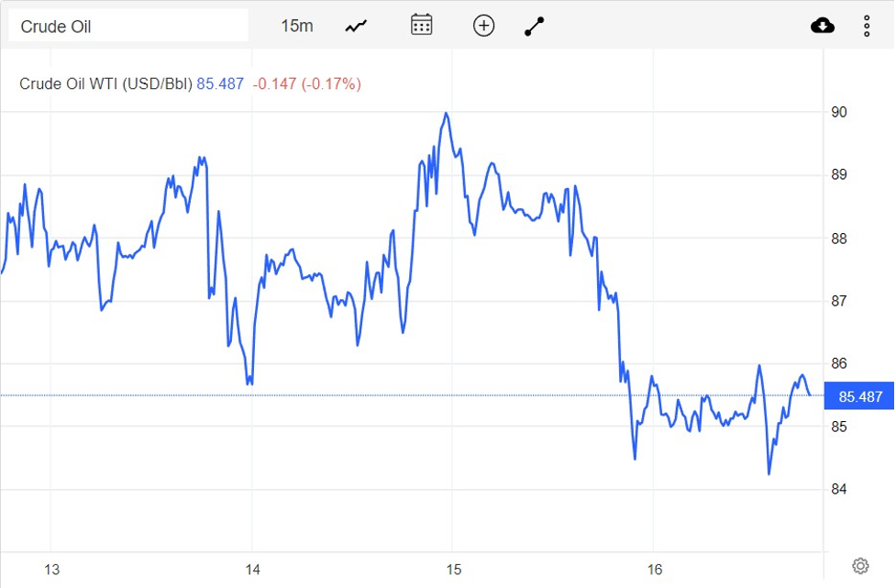
Task: Click the Crude Oil symbol search field
Action: click(x=127, y=26)
